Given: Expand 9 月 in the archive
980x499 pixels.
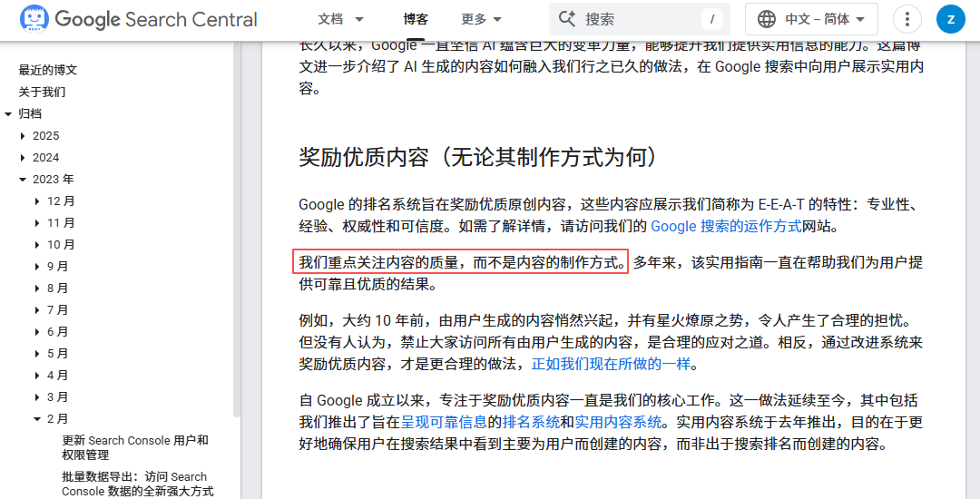Looking at the screenshot, I should click(37, 267).
